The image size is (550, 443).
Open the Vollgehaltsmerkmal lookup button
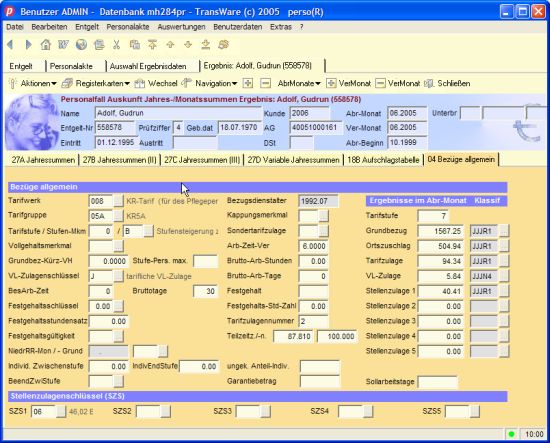(x=119, y=246)
